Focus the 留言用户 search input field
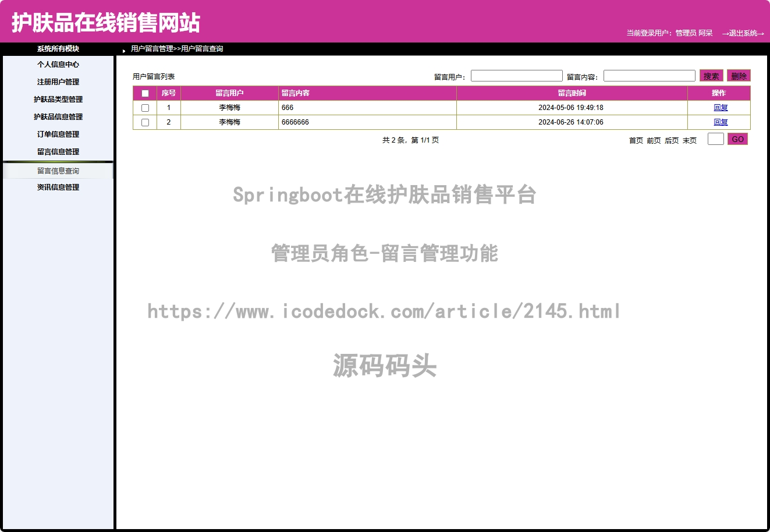 (x=517, y=76)
